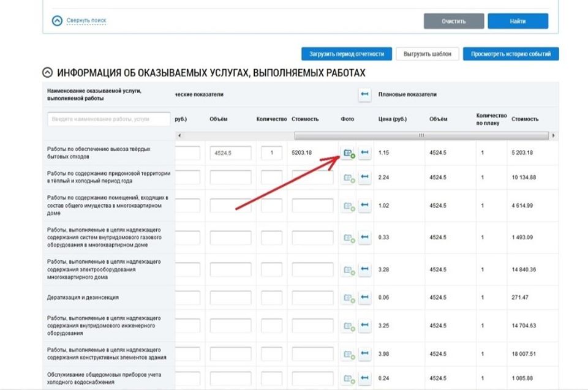Click Загрузить период отчетности button

pos(346,54)
